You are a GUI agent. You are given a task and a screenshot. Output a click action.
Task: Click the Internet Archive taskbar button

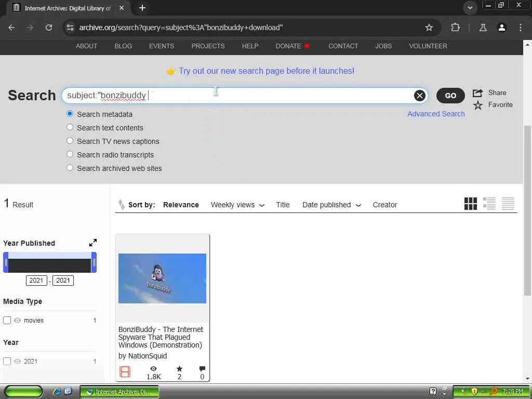pyautogui.click(x=119, y=392)
